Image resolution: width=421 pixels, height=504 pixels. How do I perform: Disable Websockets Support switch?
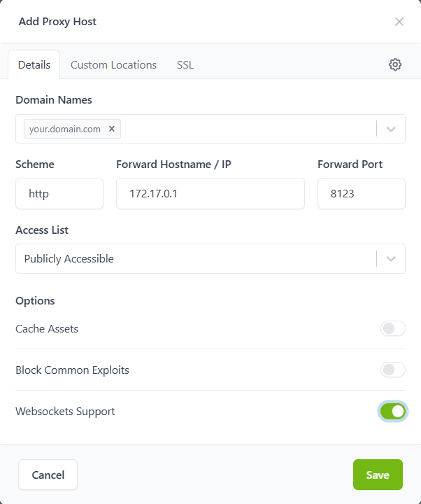click(x=392, y=412)
